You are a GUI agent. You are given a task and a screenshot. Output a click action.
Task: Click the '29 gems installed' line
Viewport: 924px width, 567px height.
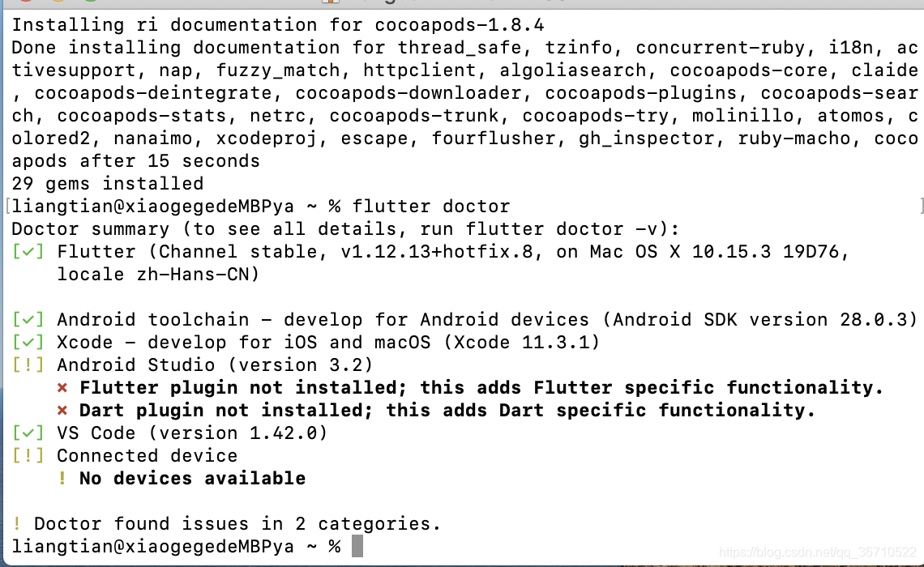pos(108,184)
